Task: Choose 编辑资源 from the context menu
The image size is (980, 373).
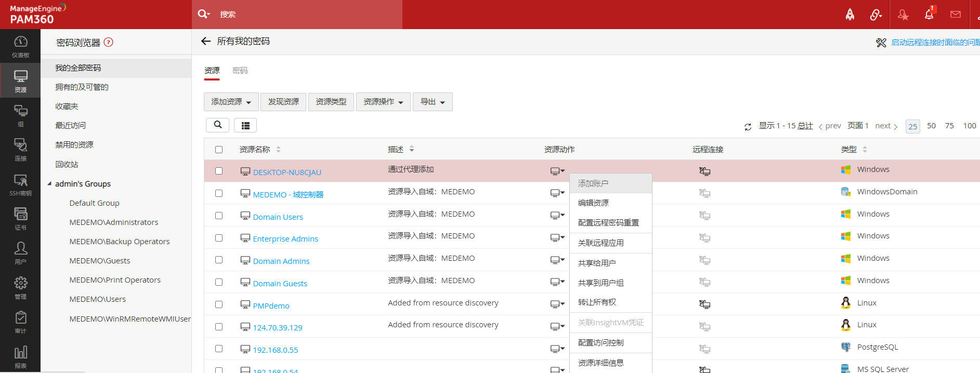Action: point(593,203)
